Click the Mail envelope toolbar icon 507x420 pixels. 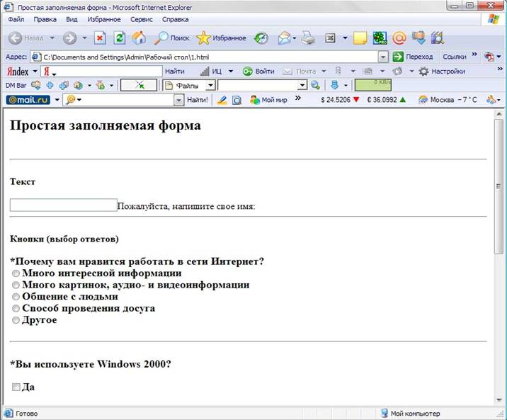point(285,38)
